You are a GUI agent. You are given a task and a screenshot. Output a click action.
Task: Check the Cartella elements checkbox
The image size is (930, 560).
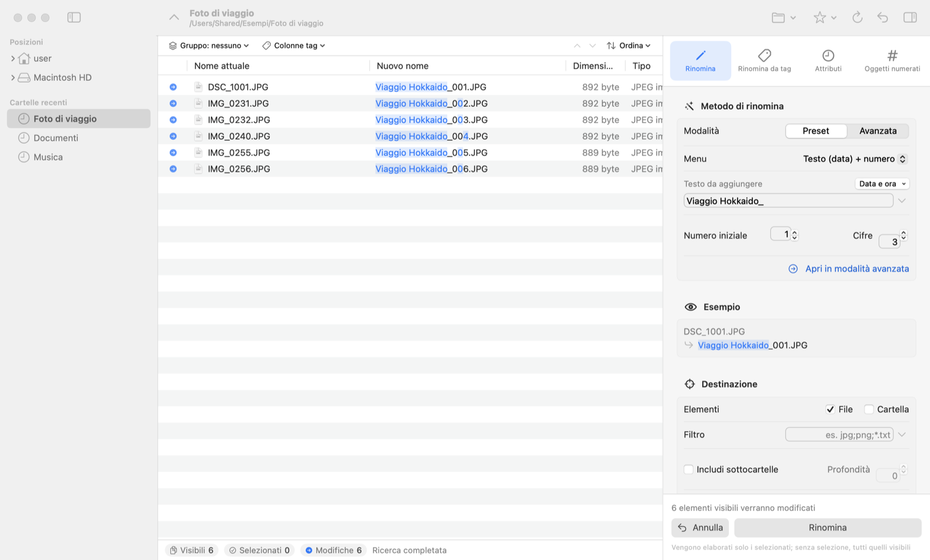tap(869, 410)
